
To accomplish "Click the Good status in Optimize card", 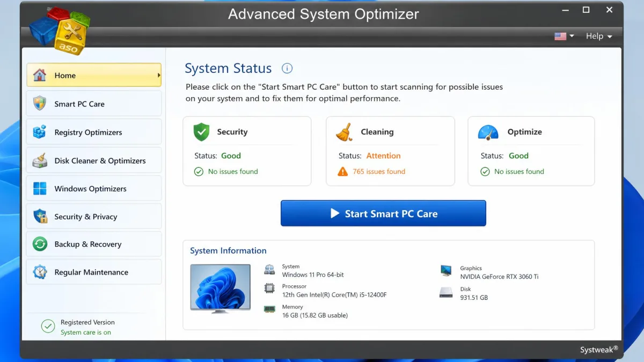I will click(518, 156).
